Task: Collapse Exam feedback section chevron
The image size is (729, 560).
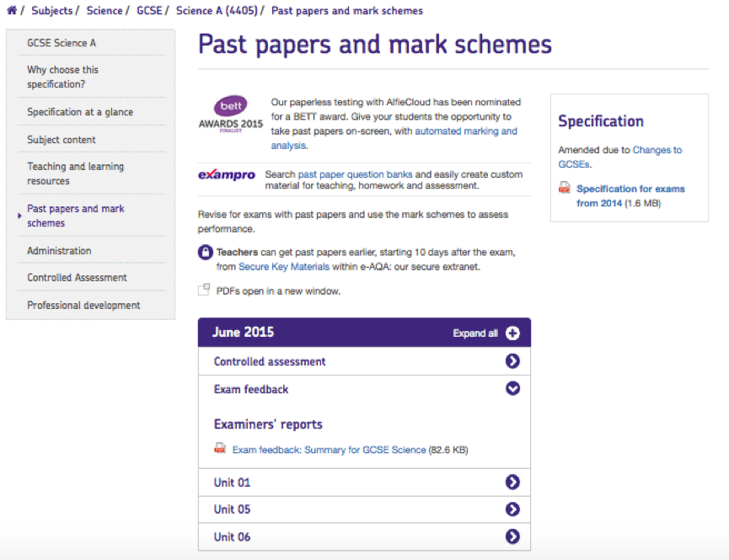Action: (512, 388)
